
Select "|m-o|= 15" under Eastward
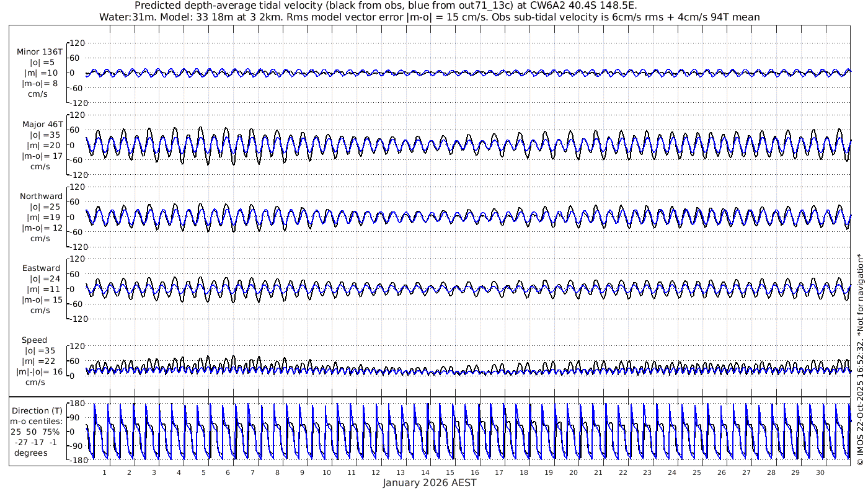point(42,300)
